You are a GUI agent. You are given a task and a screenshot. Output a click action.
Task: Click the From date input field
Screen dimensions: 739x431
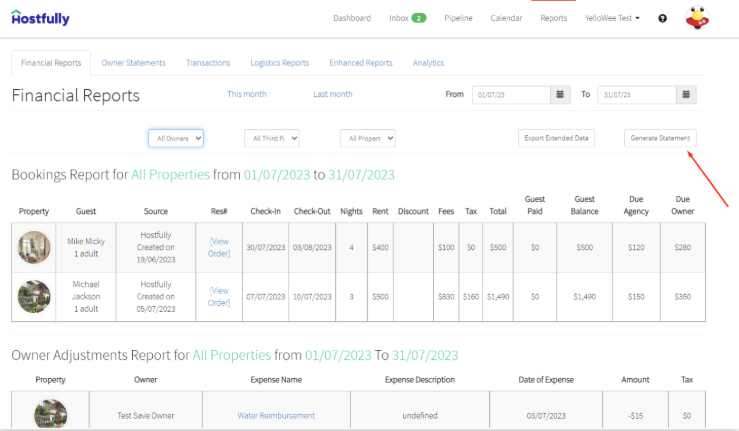[x=511, y=94]
